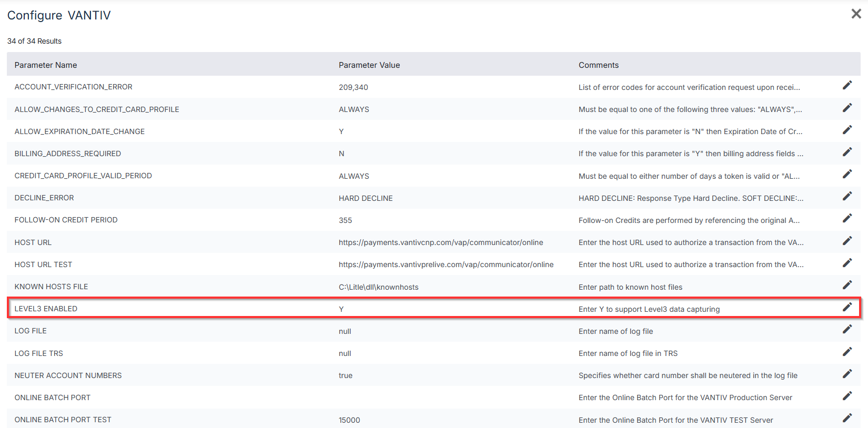Click the C:\Litle\dll\knownhosts path value
The image size is (868, 428).
tap(379, 287)
